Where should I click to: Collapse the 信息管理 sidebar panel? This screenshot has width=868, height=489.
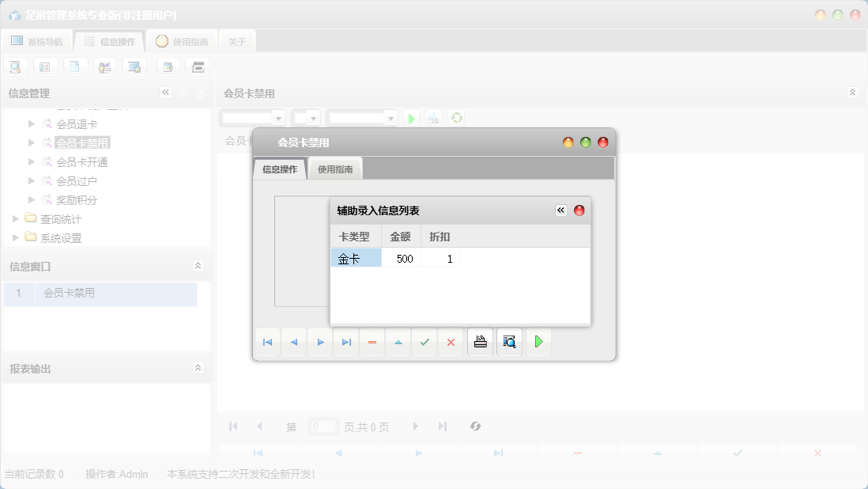(x=165, y=93)
